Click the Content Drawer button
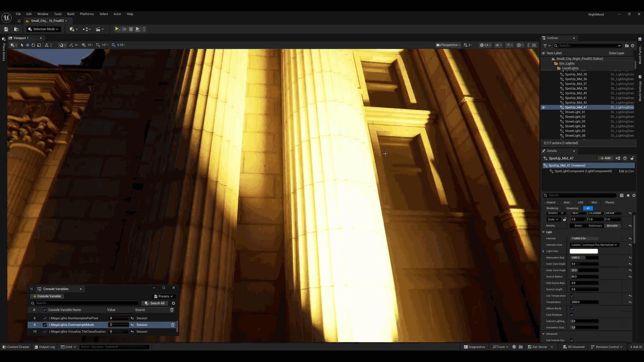Viewport: 644px width, 362px height. 16,347
